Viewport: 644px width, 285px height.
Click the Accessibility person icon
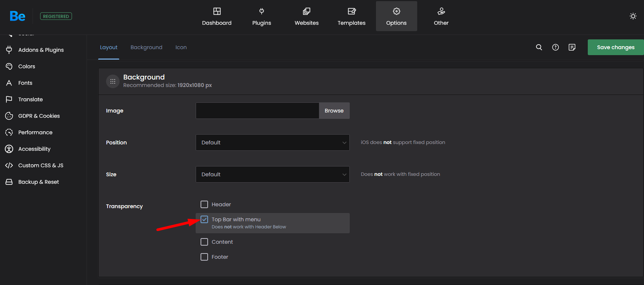click(x=9, y=149)
